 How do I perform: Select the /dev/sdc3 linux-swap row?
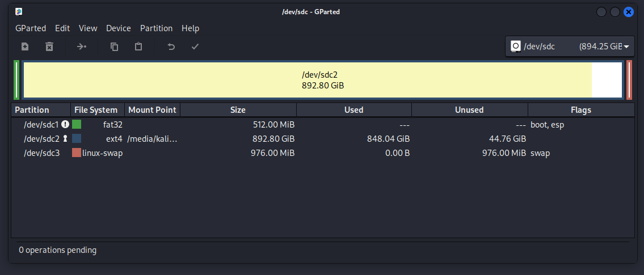322,153
